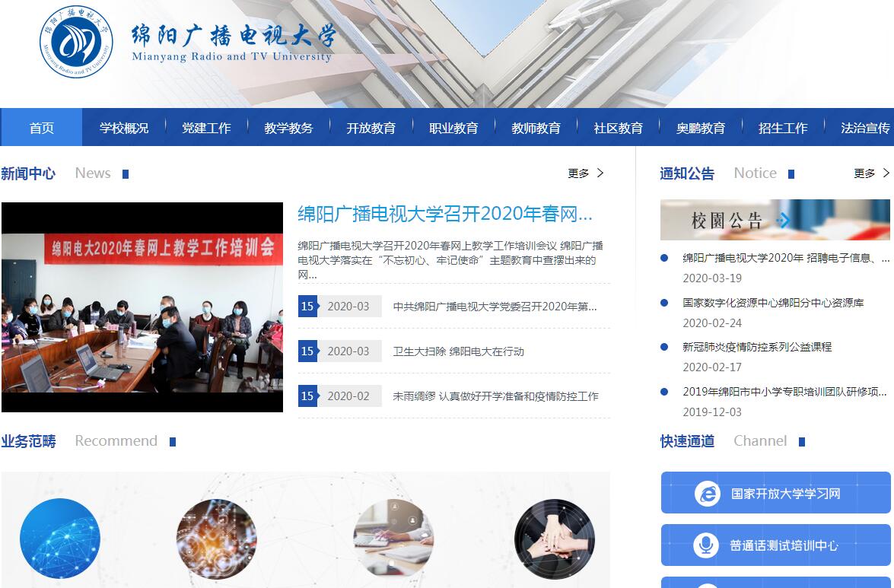Click the 校園公告 banner arrow icon
The image size is (894, 588).
783,221
